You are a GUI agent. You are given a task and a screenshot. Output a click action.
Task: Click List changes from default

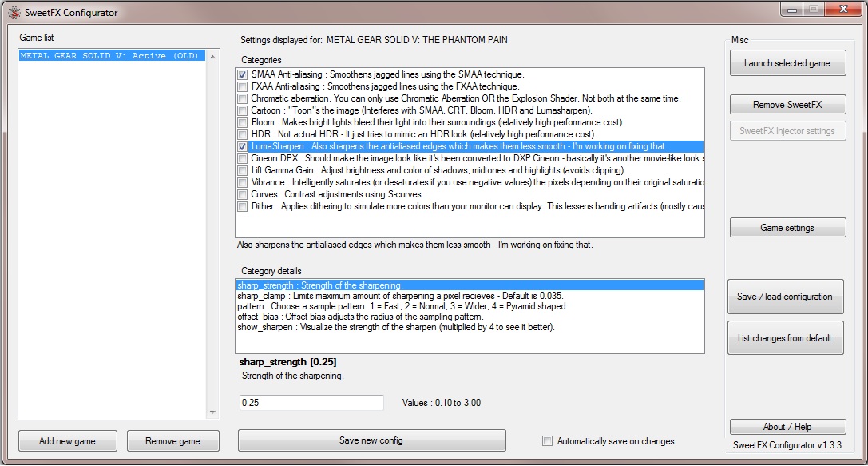(785, 338)
